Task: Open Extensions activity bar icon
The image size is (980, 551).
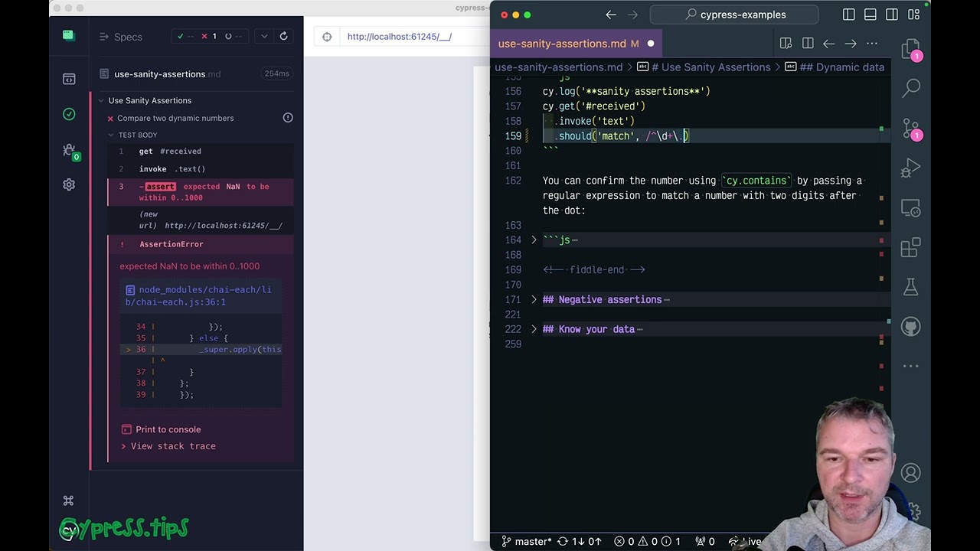Action: click(911, 247)
